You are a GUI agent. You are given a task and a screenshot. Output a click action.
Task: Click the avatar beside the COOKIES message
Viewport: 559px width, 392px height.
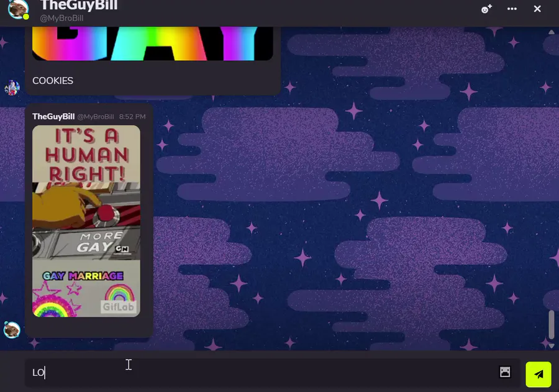pos(12,88)
